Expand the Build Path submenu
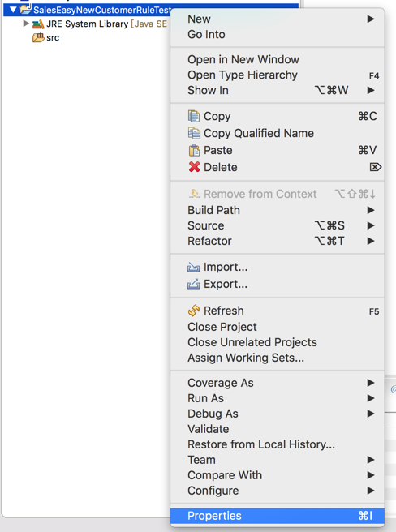 [278, 210]
